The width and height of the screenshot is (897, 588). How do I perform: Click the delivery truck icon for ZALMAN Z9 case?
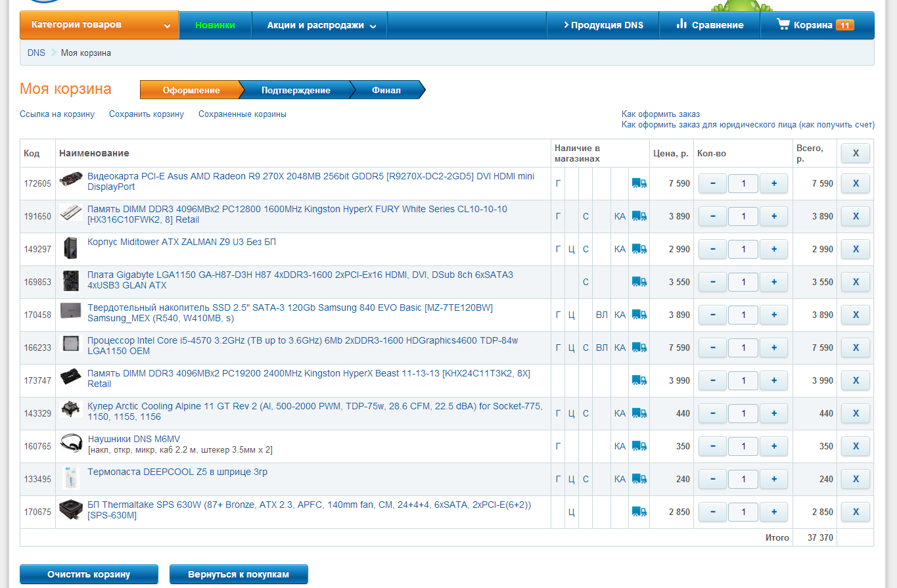639,249
